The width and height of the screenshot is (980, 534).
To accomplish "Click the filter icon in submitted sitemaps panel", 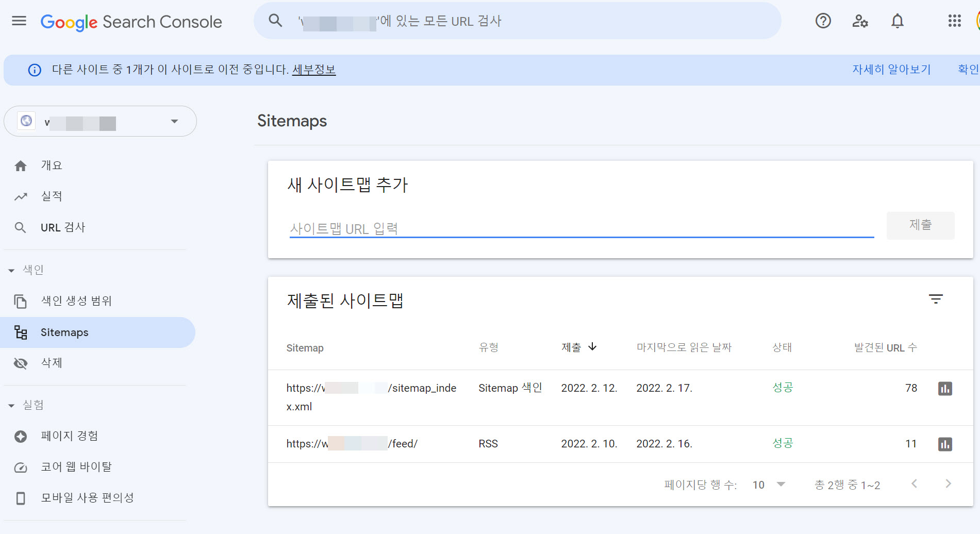I will pyautogui.click(x=936, y=299).
